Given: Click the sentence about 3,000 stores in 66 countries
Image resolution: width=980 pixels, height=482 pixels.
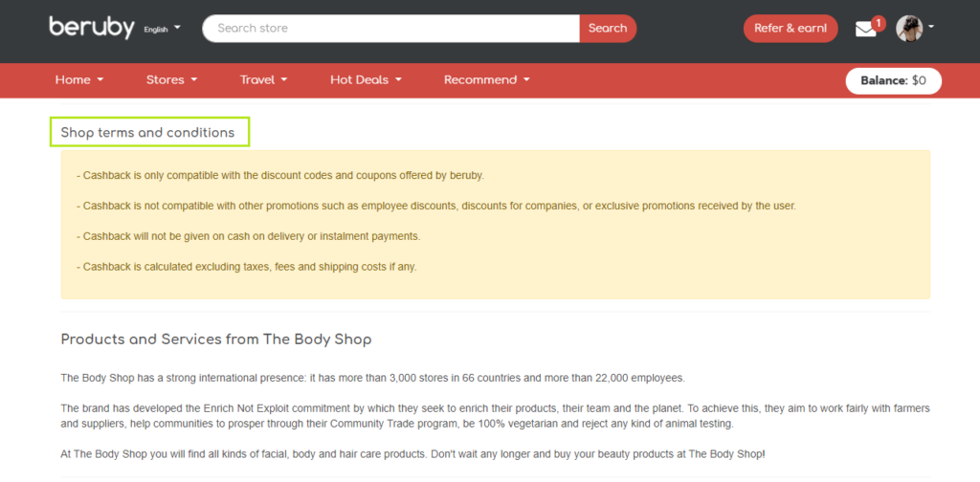Looking at the screenshot, I should 373,379.
